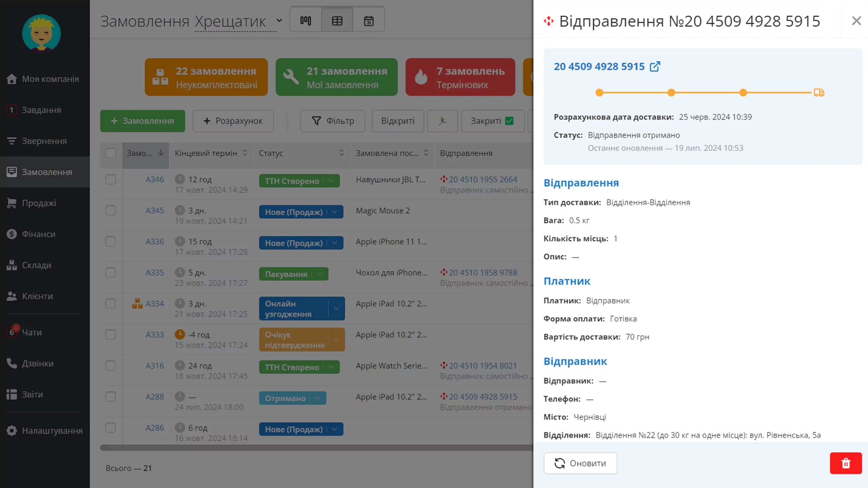Open shipment link 20 4510 1955 2664
This screenshot has width=868, height=488.
point(483,180)
